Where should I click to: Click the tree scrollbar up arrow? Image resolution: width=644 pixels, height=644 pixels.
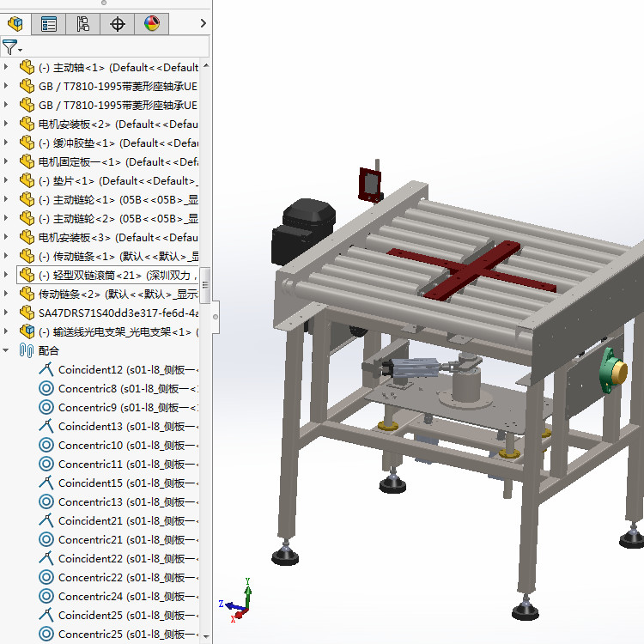pos(206,66)
